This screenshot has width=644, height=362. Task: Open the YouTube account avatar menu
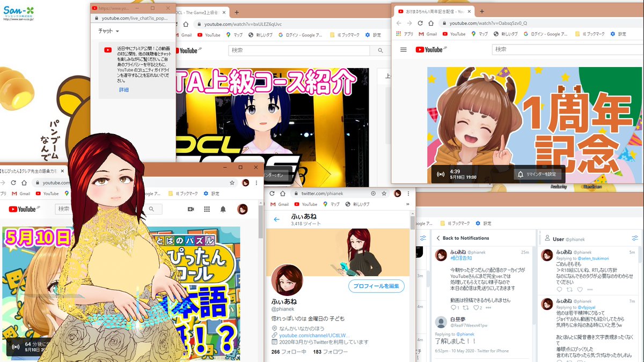(x=243, y=209)
